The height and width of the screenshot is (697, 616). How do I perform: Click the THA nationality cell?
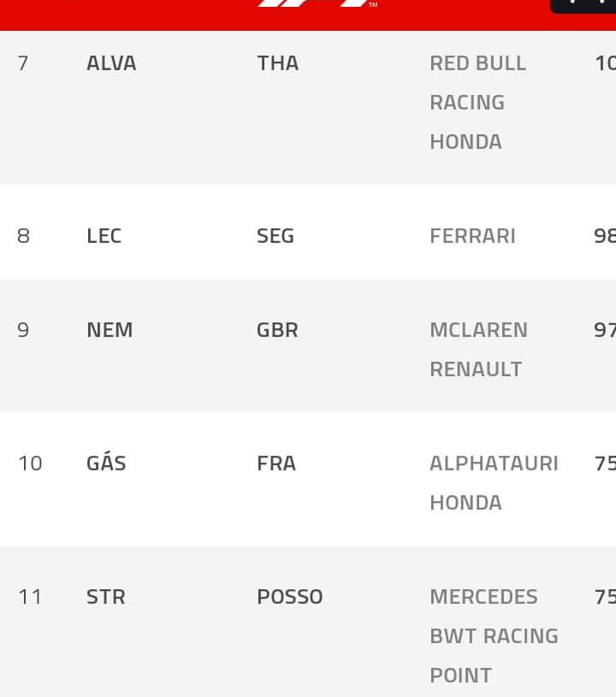point(278,63)
